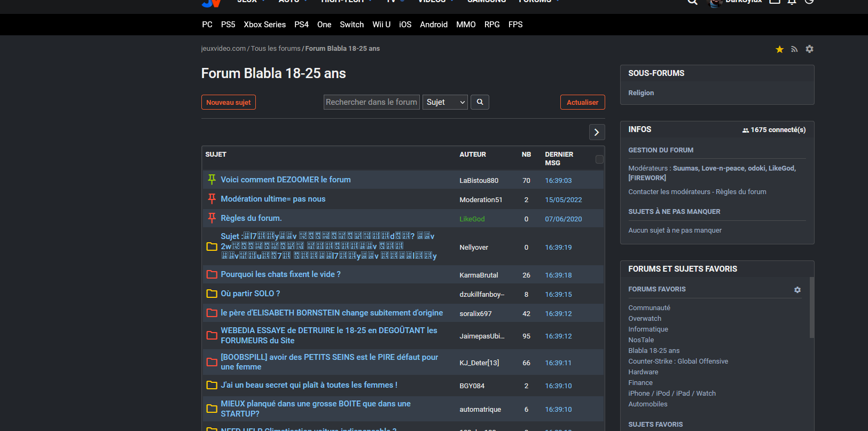Go to next page with chevron arrow
This screenshot has width=868, height=431.
click(597, 132)
